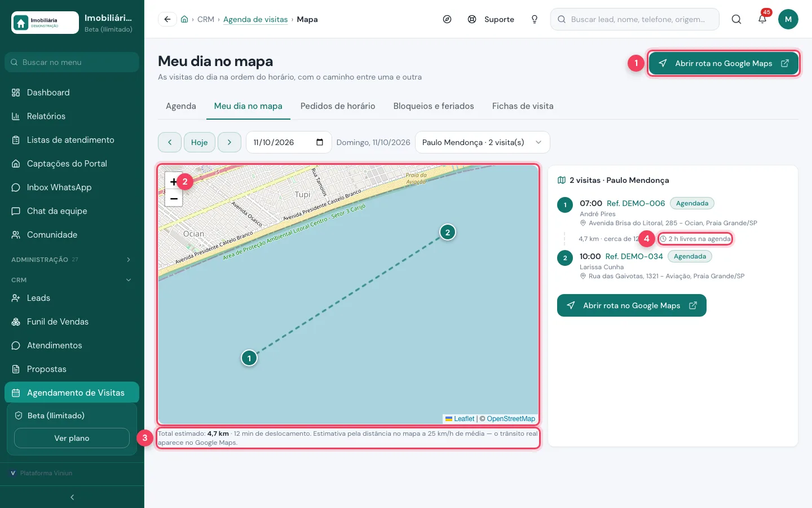The width and height of the screenshot is (812, 508).
Task: Open the notifications bell
Action: (x=762, y=19)
